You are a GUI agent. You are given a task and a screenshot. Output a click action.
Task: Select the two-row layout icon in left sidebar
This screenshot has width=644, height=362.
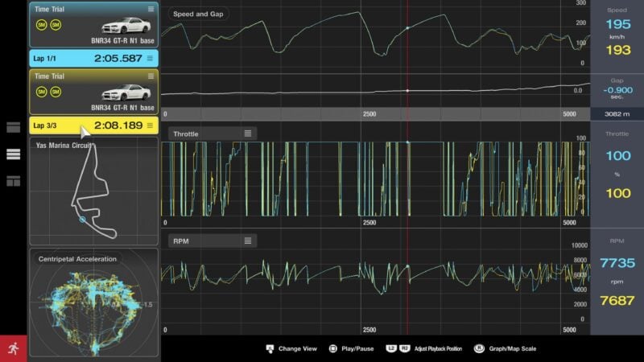click(x=13, y=128)
